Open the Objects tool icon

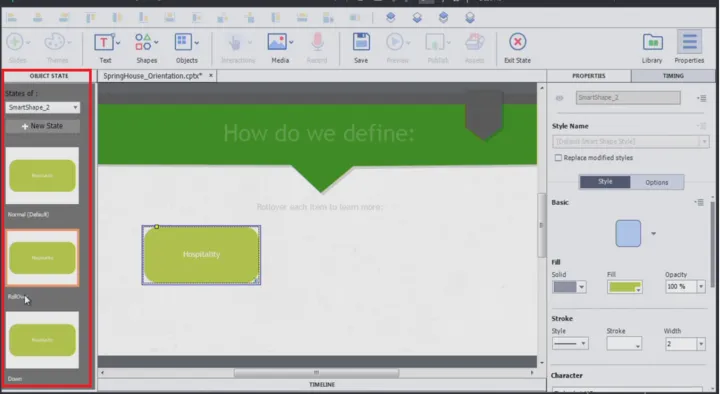(183, 42)
